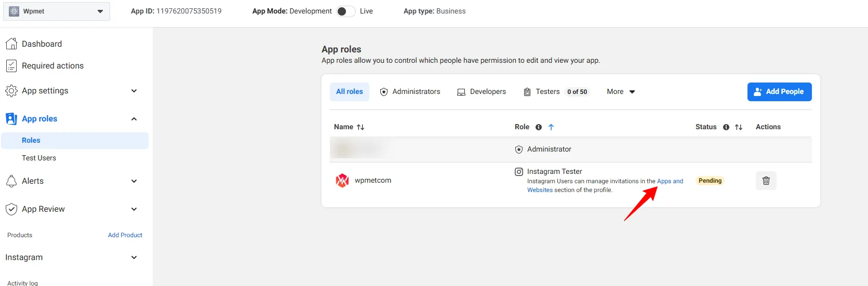Click the Actions column header
The width and height of the screenshot is (868, 286).
[x=768, y=127]
